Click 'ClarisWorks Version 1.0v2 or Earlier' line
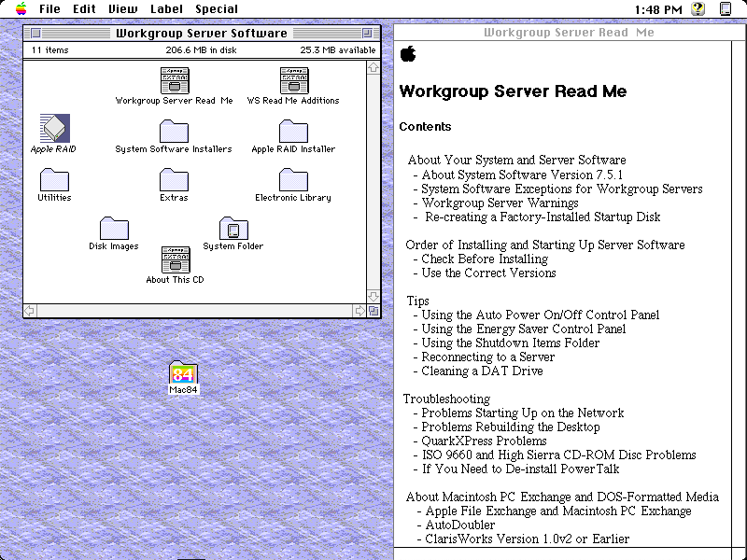The width and height of the screenshot is (747, 560). (x=528, y=539)
